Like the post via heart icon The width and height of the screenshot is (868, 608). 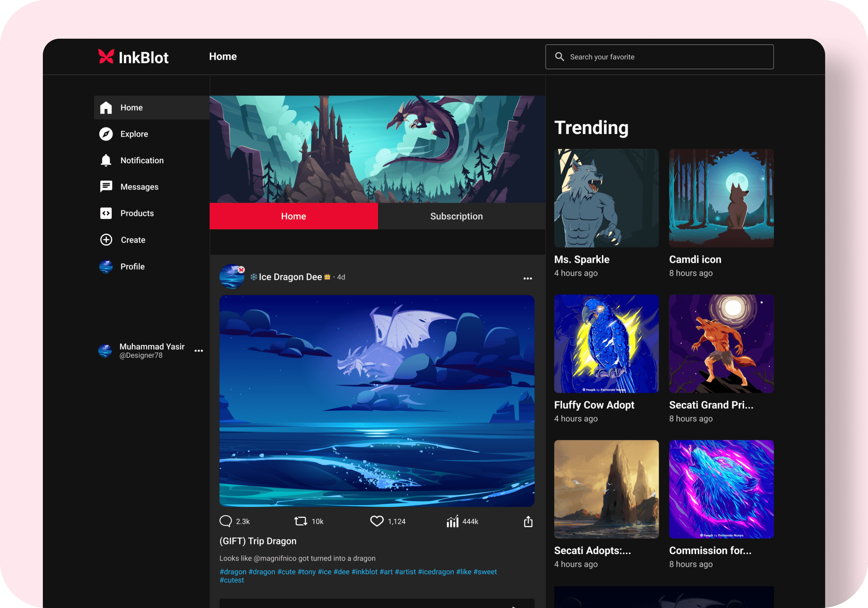377,521
